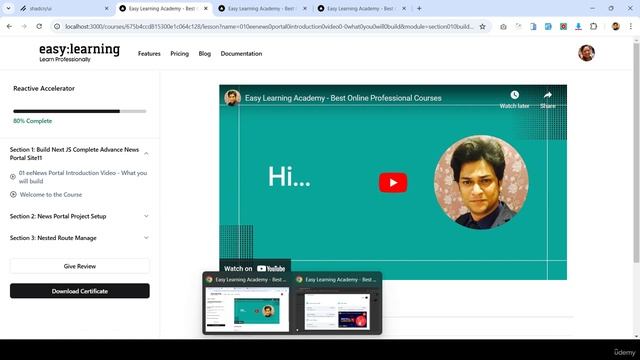This screenshot has height=360, width=640.
Task: View site information icon in address bar
Action: coord(57,27)
